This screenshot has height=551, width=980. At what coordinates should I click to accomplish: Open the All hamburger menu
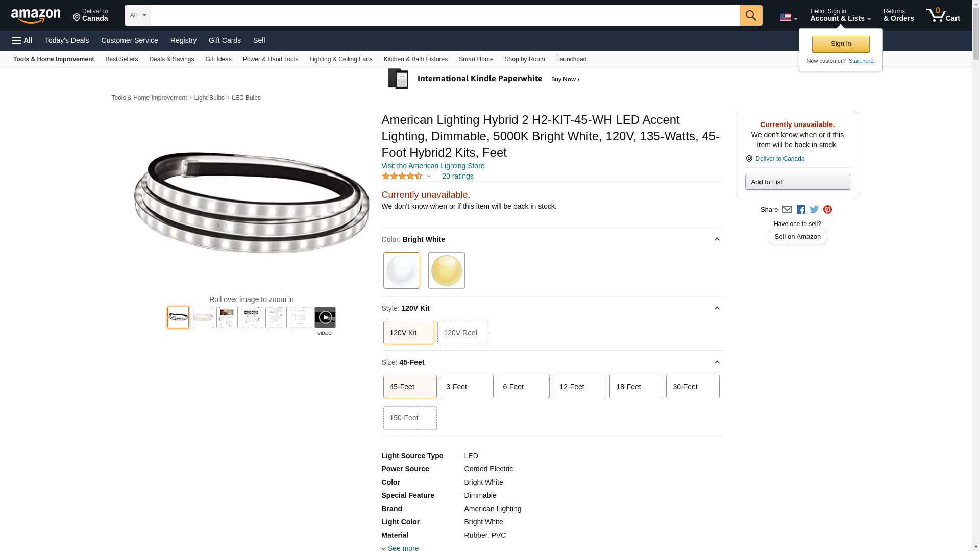point(22,40)
